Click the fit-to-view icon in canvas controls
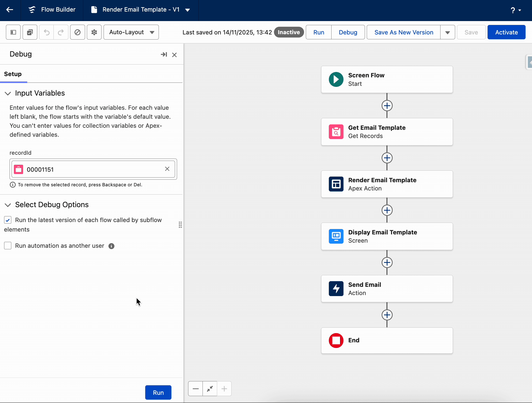The height and width of the screenshot is (403, 532). [210, 389]
